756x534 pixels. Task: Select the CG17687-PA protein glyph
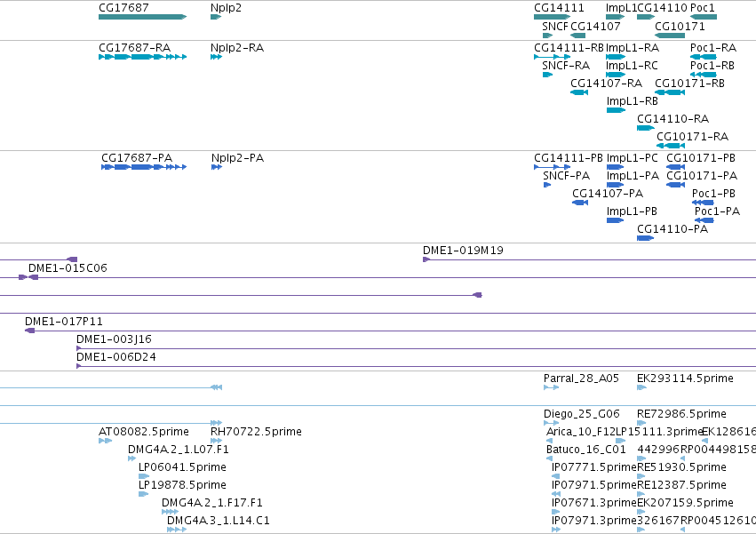point(144,167)
